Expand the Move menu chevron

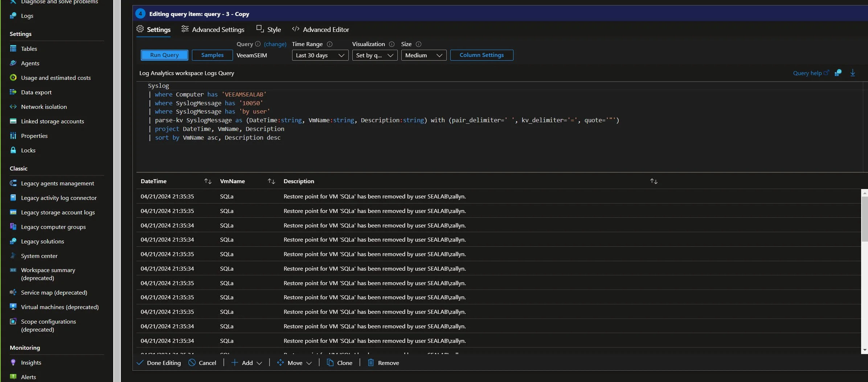click(309, 363)
